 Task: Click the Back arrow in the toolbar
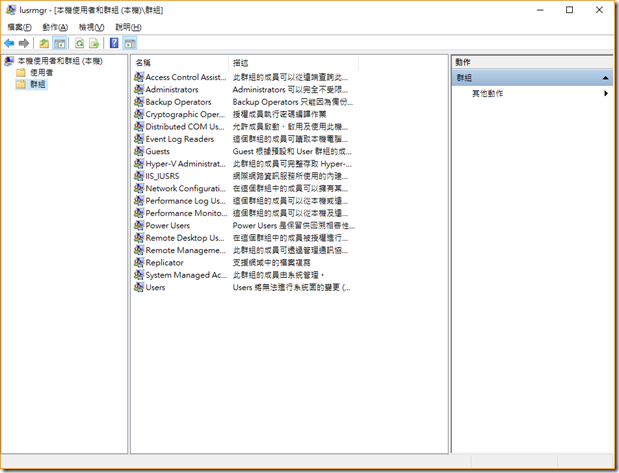(x=9, y=43)
